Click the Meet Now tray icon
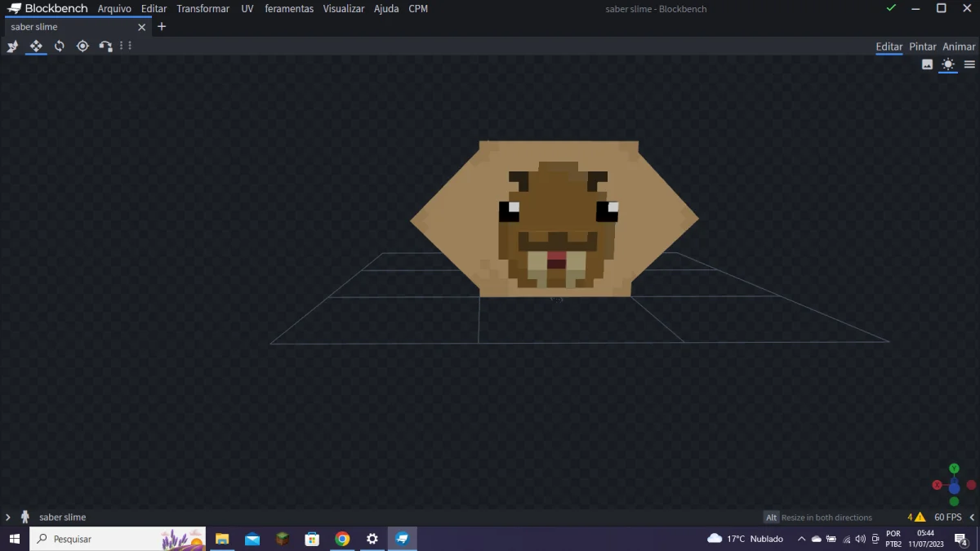The height and width of the screenshot is (551, 980). 875,539
